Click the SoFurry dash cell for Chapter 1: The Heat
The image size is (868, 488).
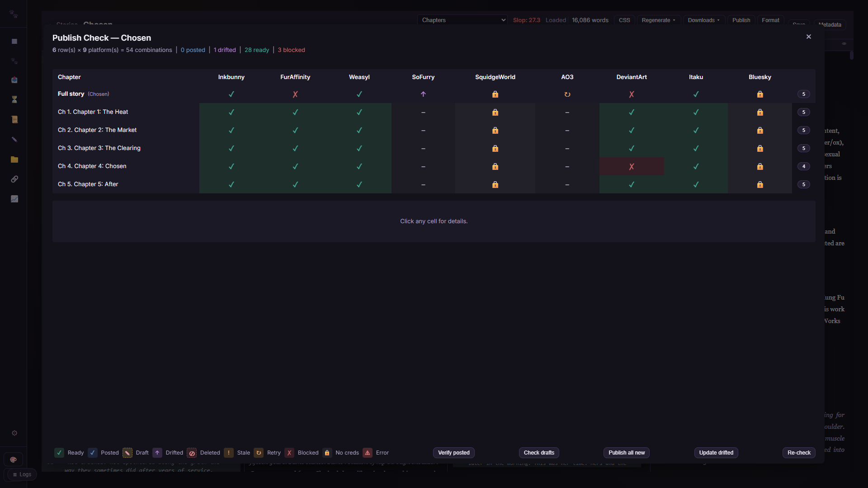pos(423,112)
